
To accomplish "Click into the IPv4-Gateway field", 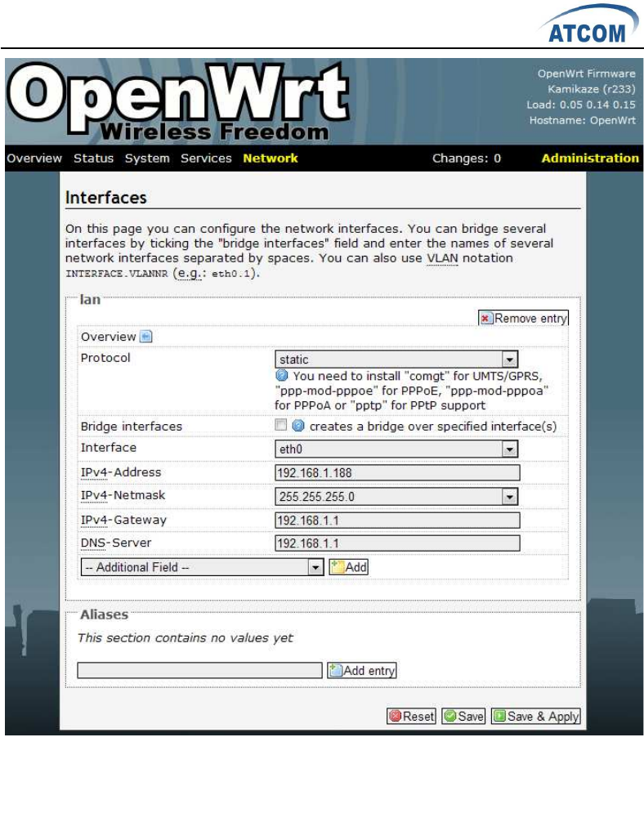I will [x=397, y=521].
